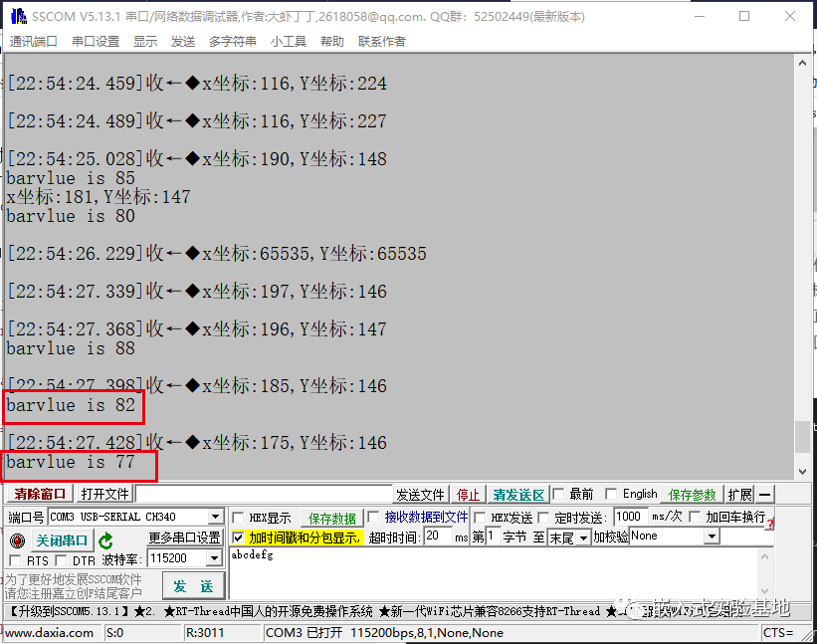The width and height of the screenshot is (817, 644).
Task: Click the 保存参数 button
Action: coord(692,495)
